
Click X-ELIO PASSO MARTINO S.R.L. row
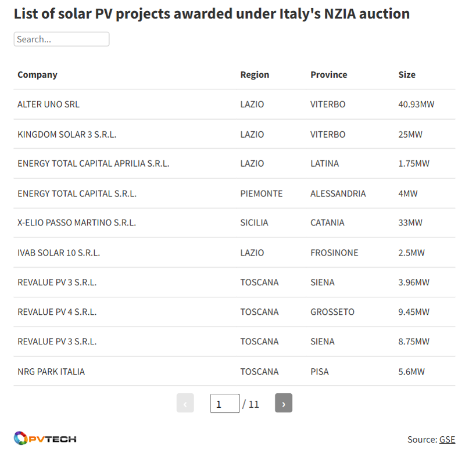coord(77,223)
